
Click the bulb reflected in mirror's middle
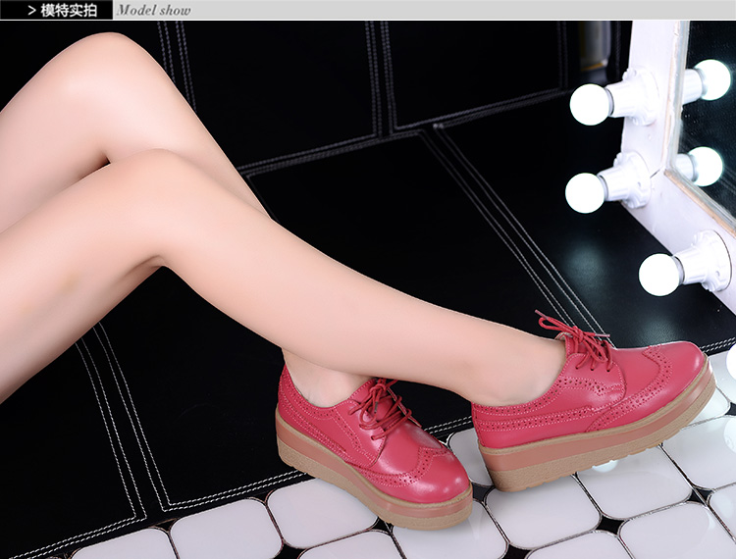[x=706, y=165]
